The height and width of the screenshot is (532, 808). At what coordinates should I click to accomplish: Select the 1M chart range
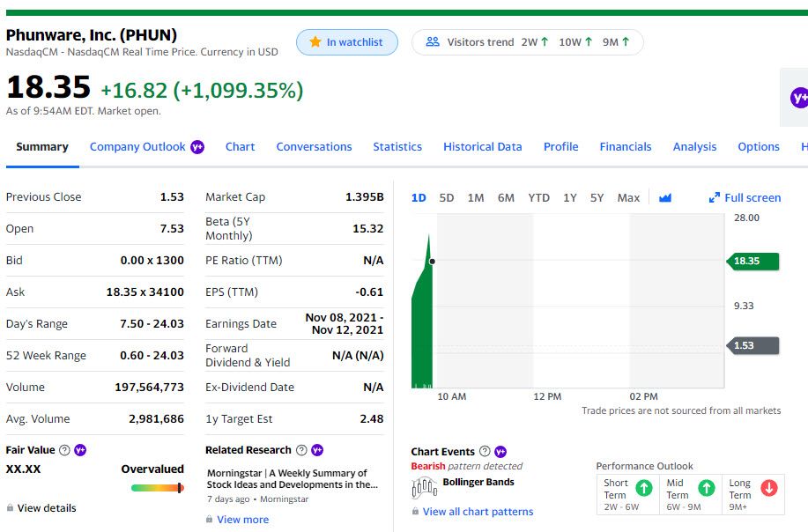point(476,198)
